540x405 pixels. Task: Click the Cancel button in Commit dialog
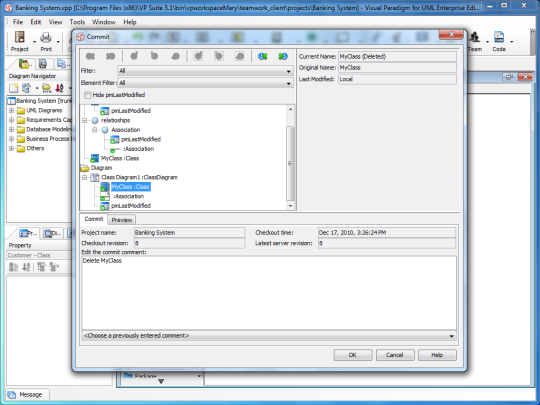395,355
